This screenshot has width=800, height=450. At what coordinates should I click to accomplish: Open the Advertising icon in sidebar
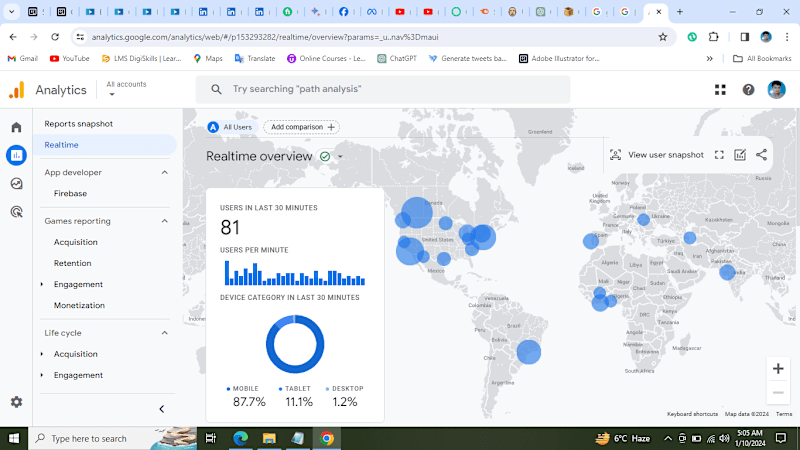[16, 212]
